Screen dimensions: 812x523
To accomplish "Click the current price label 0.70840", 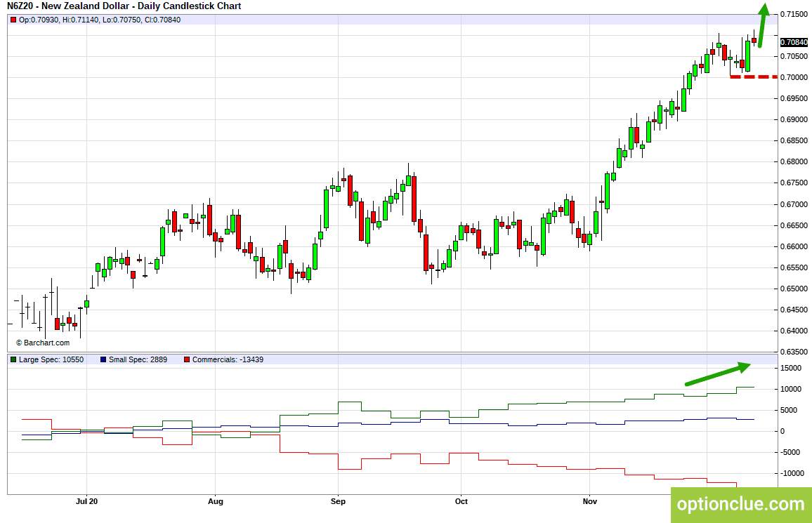I will pyautogui.click(x=794, y=42).
